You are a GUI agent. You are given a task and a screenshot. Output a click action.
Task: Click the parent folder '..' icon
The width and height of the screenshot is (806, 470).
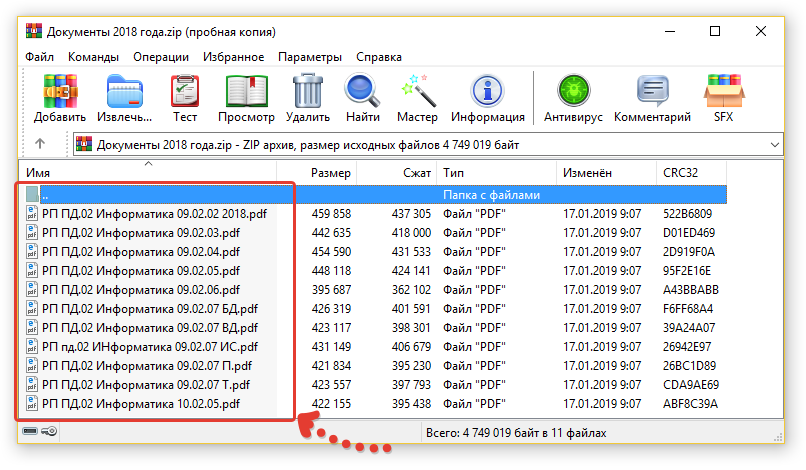[32, 194]
